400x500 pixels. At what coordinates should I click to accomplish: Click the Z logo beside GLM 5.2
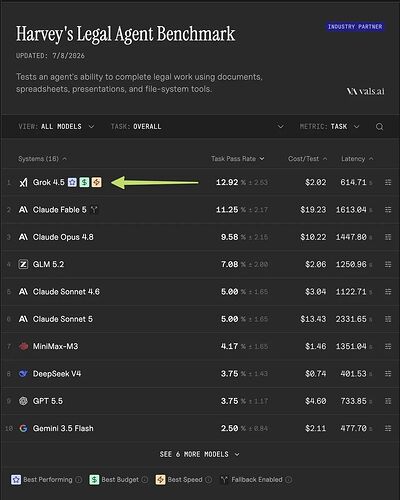click(x=23, y=264)
